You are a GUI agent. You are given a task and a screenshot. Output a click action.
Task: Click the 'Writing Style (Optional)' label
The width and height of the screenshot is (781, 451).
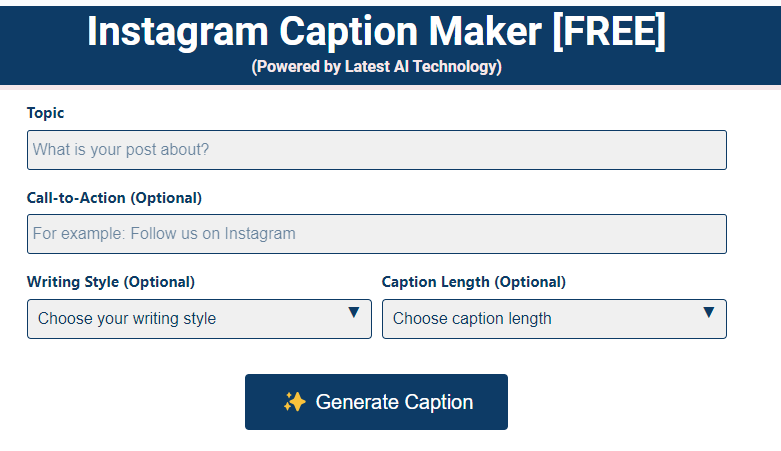(111, 282)
